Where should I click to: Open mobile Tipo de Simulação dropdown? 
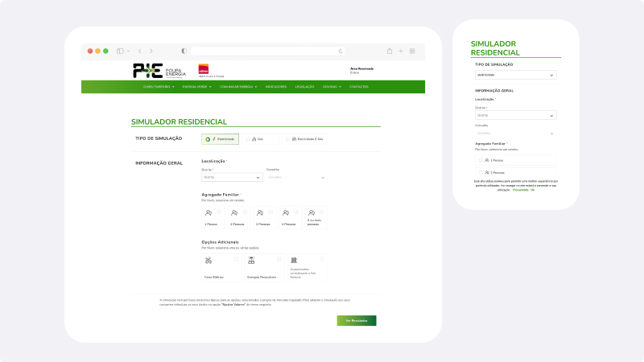click(x=514, y=75)
